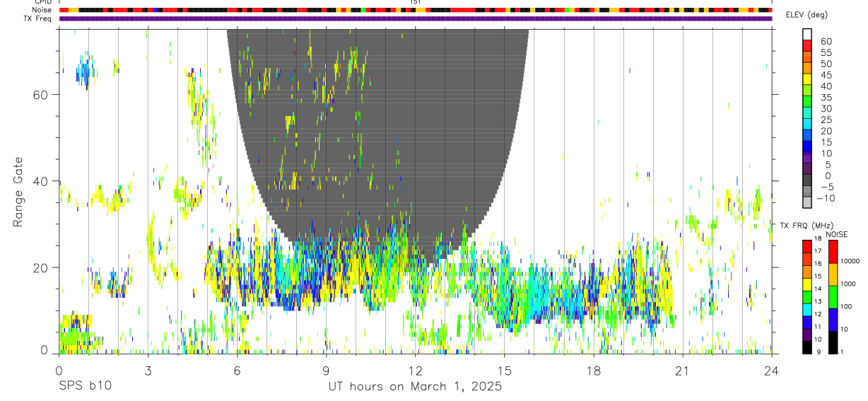Click the red top segment of TX FRQ colorbar
868x401 pixels.
click(x=807, y=246)
